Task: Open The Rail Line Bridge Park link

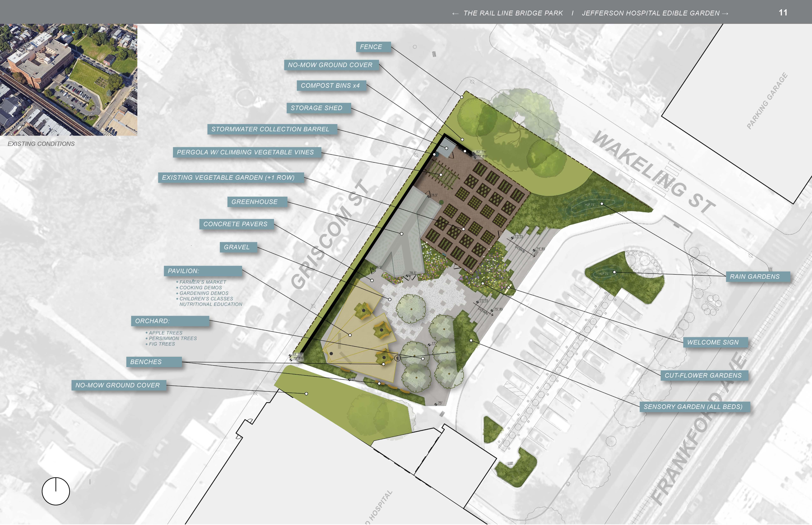Action: pos(513,13)
